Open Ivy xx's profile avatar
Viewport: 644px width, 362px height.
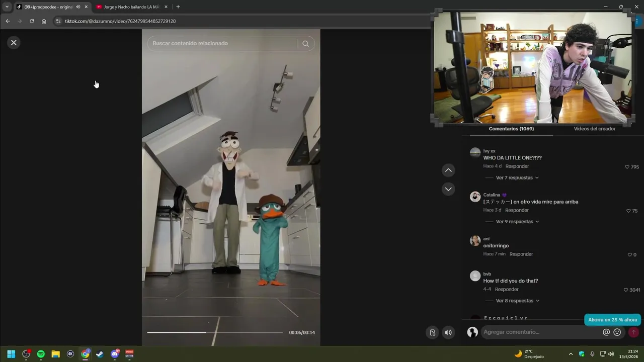[475, 153]
